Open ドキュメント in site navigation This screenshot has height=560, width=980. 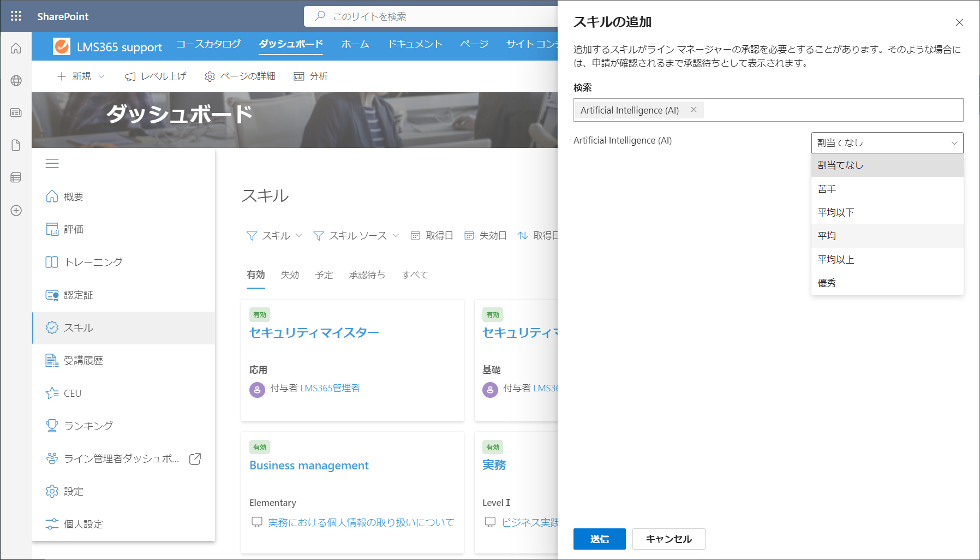pyautogui.click(x=415, y=44)
